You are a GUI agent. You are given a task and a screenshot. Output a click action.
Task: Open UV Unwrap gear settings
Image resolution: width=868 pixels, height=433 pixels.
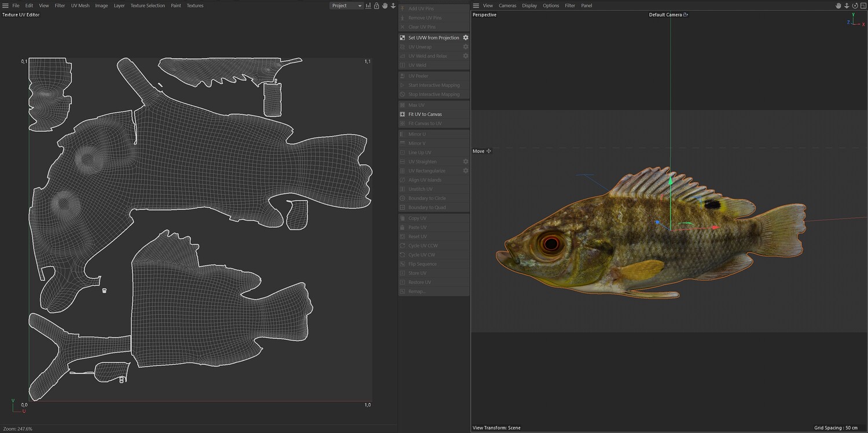pos(465,47)
